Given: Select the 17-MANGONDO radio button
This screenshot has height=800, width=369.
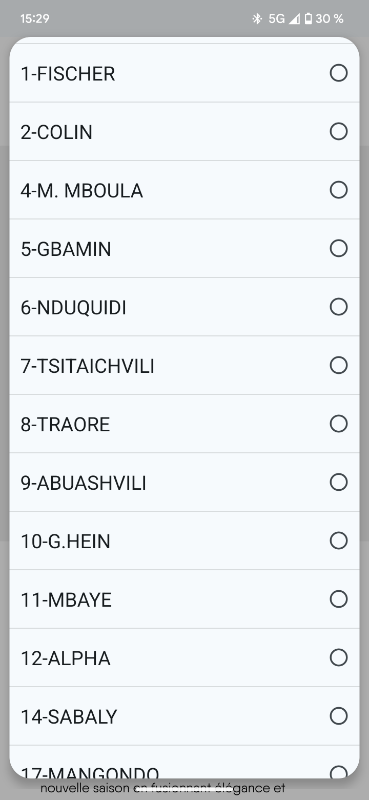Looking at the screenshot, I should click(338, 772).
